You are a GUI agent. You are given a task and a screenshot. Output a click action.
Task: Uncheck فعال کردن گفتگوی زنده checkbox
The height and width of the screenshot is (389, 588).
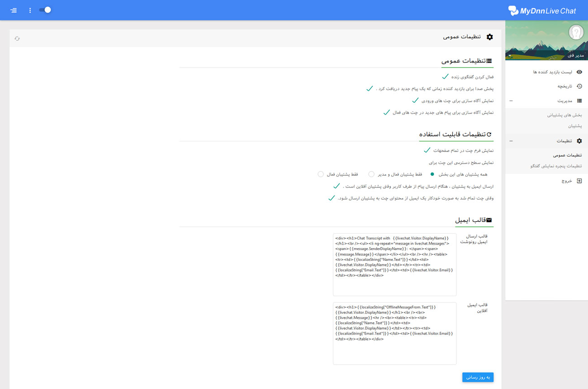(x=445, y=77)
